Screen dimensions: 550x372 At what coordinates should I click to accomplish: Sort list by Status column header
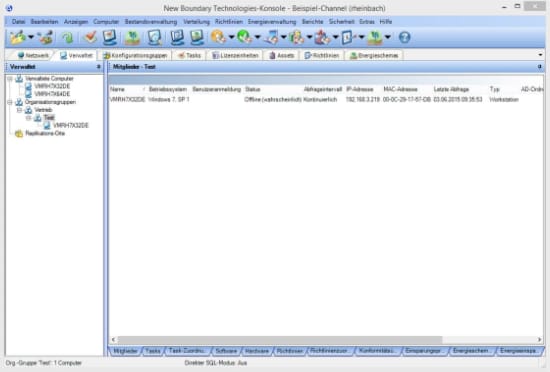pos(253,89)
